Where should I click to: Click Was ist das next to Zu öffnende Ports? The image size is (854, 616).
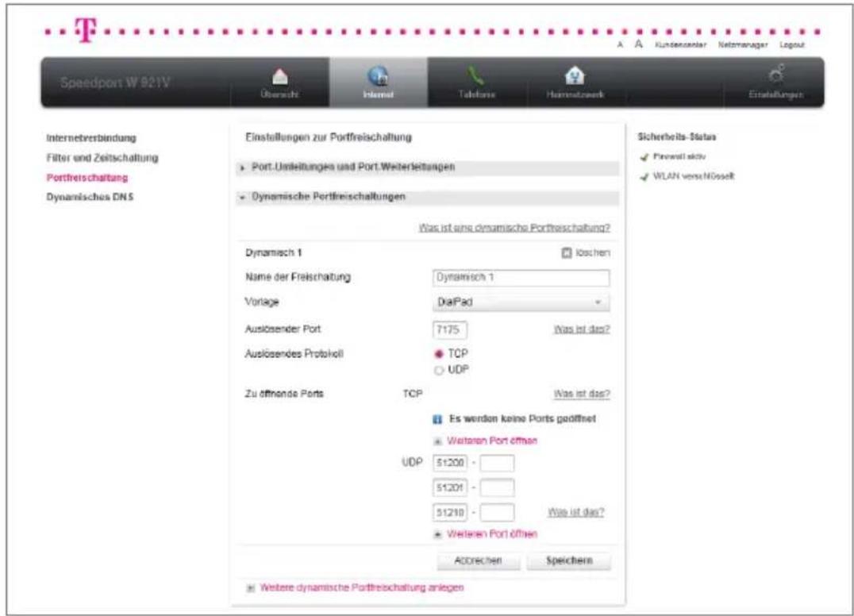click(x=582, y=393)
